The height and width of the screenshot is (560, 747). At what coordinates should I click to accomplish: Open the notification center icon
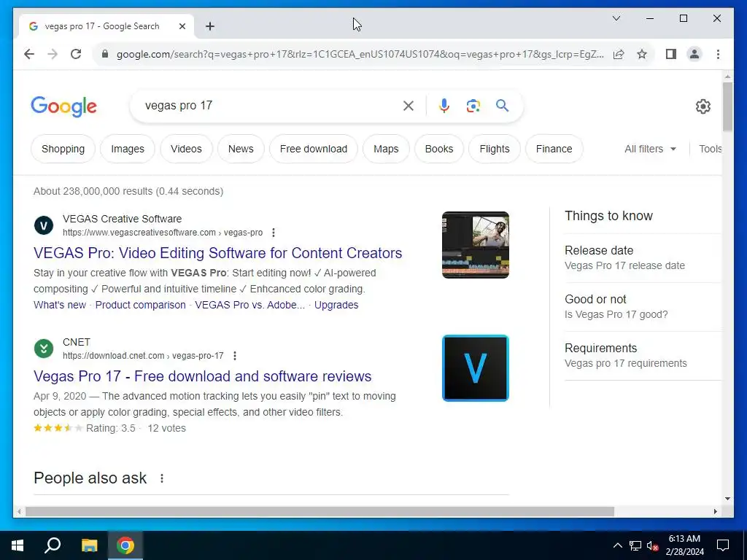click(723, 545)
